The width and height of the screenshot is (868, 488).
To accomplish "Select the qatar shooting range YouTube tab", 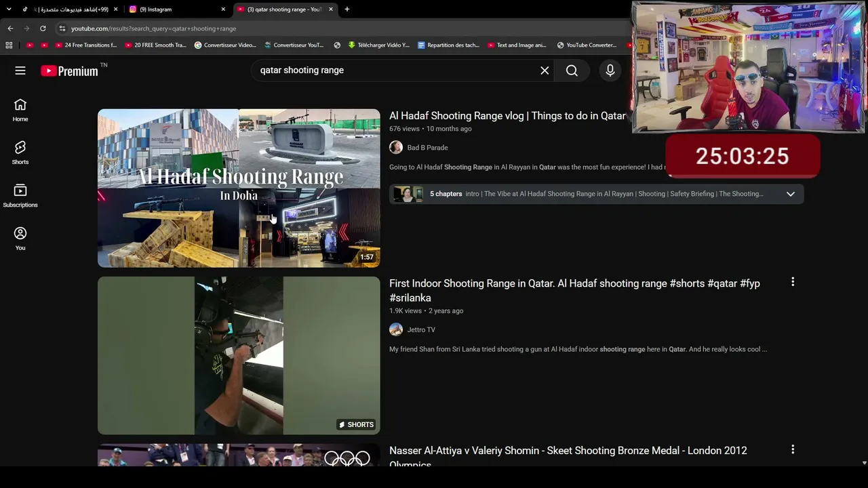I will (x=285, y=9).
